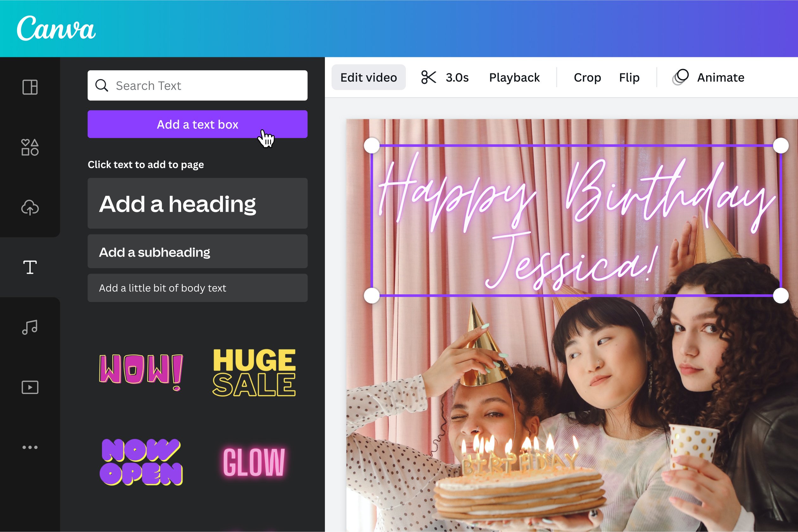This screenshot has width=798, height=532.
Task: Click the Crop toolbar option
Action: (588, 77)
